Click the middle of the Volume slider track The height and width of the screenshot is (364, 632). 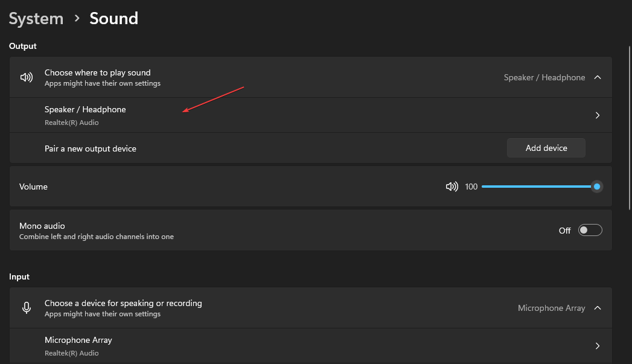[x=538, y=187]
